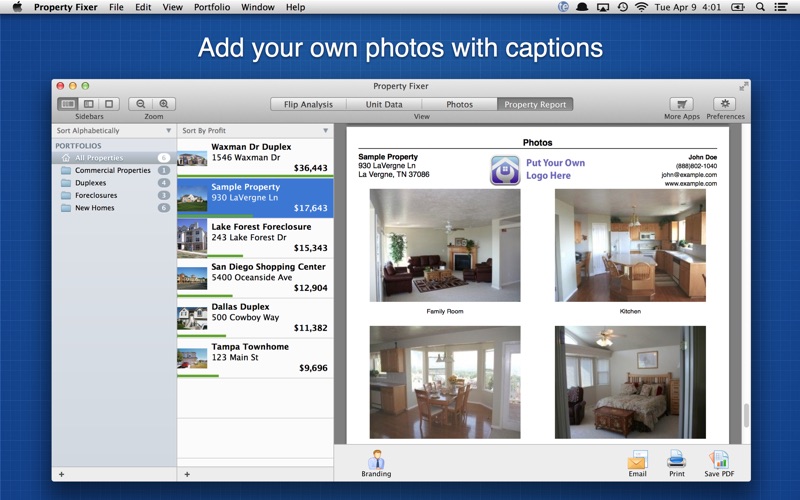Open Preferences gear icon
Screen dimensions: 800x500
[725, 104]
